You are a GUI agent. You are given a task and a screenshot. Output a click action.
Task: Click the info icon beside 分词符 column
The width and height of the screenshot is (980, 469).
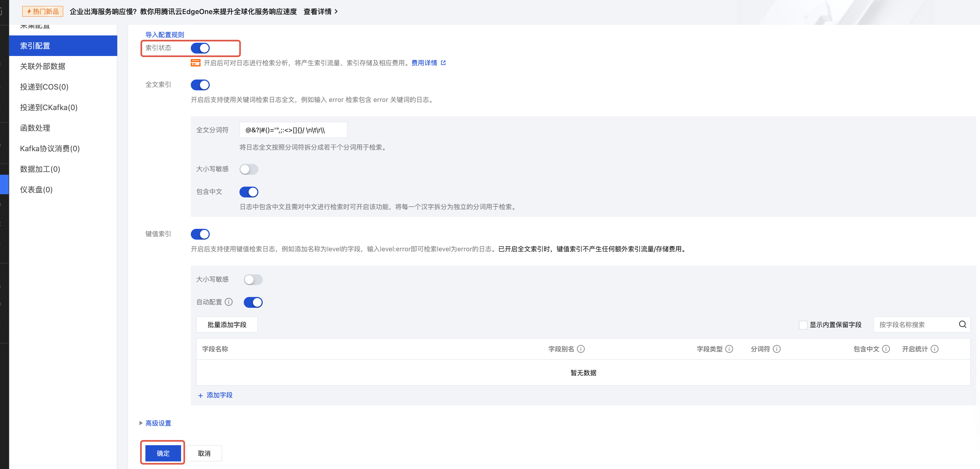pyautogui.click(x=777, y=349)
